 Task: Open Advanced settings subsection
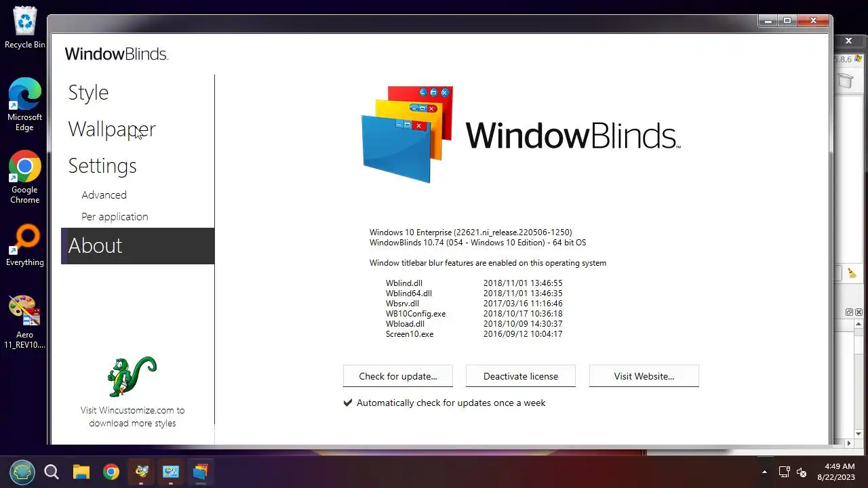point(104,195)
